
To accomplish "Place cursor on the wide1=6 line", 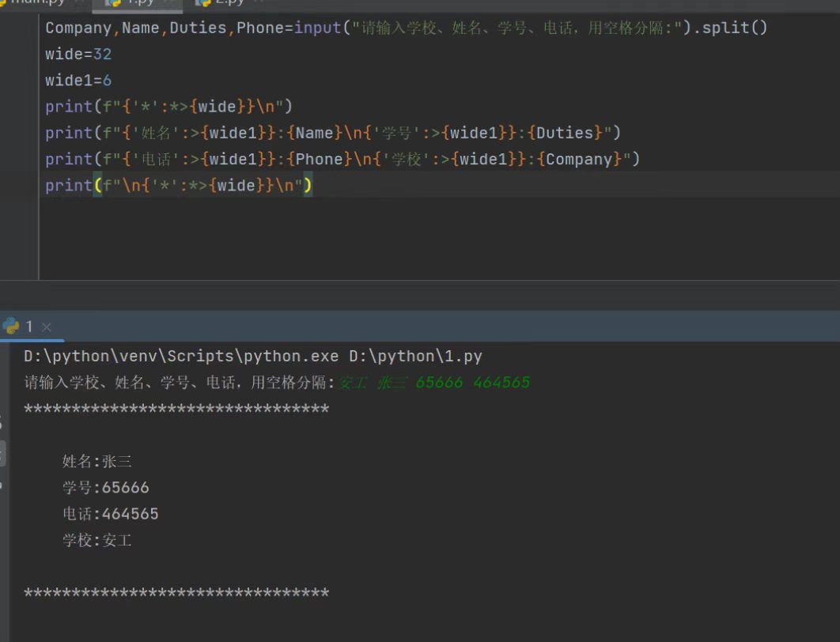I will [78, 81].
